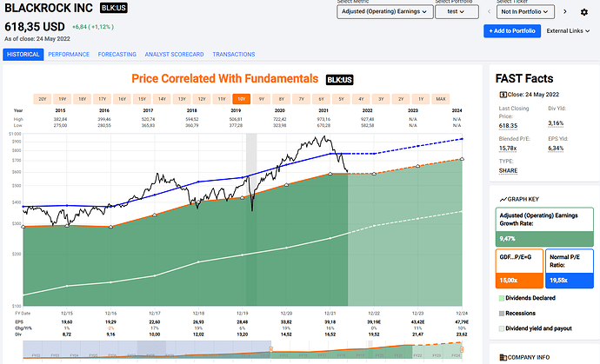Open the ANALYST SCORECARD tab
The width and height of the screenshot is (600, 364).
pyautogui.click(x=174, y=54)
